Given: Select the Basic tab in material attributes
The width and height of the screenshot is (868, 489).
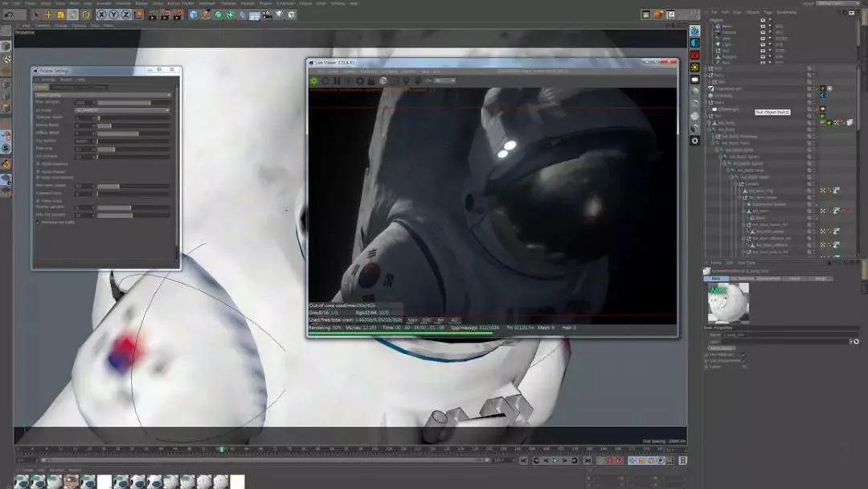Looking at the screenshot, I should pos(715,278).
